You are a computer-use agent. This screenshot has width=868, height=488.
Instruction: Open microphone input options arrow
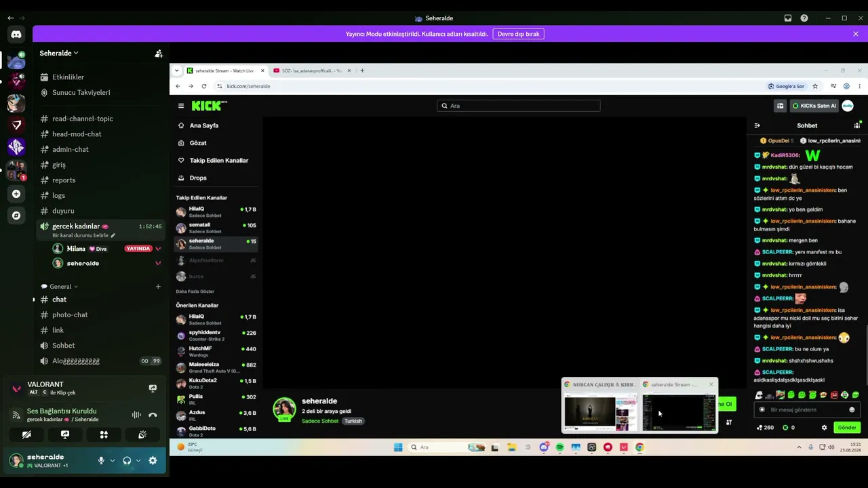coord(112,461)
